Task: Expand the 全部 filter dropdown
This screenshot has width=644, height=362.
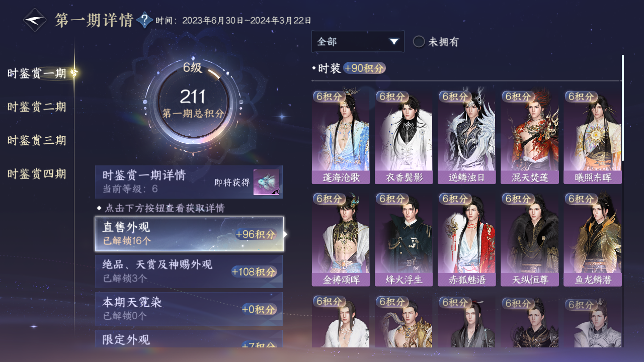Action: click(x=358, y=41)
